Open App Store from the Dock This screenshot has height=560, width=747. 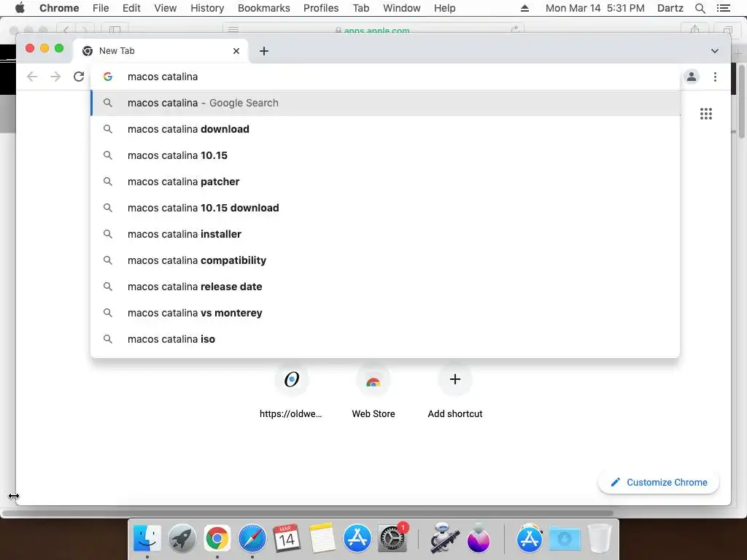pos(357,539)
